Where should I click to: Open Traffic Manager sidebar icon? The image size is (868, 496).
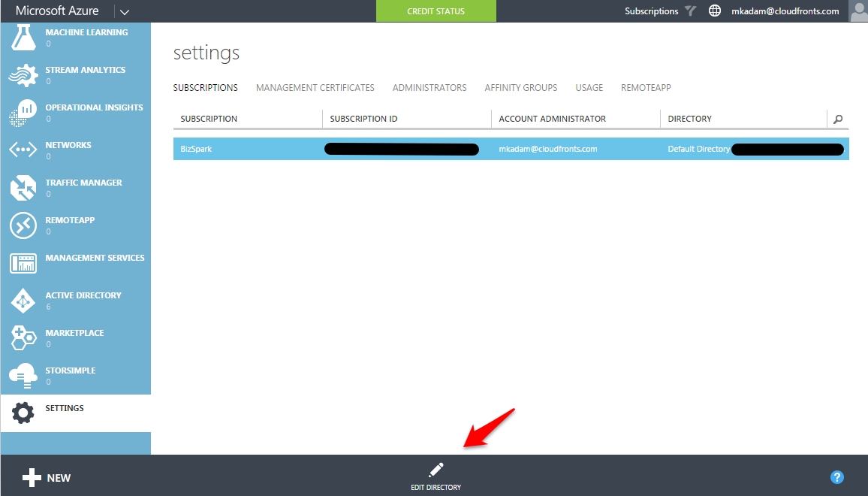(x=23, y=188)
